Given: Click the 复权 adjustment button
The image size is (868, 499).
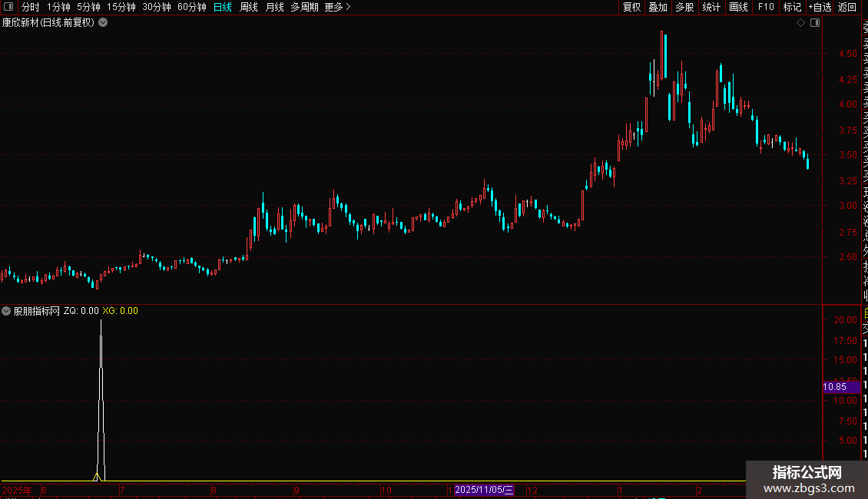Looking at the screenshot, I should [x=631, y=7].
